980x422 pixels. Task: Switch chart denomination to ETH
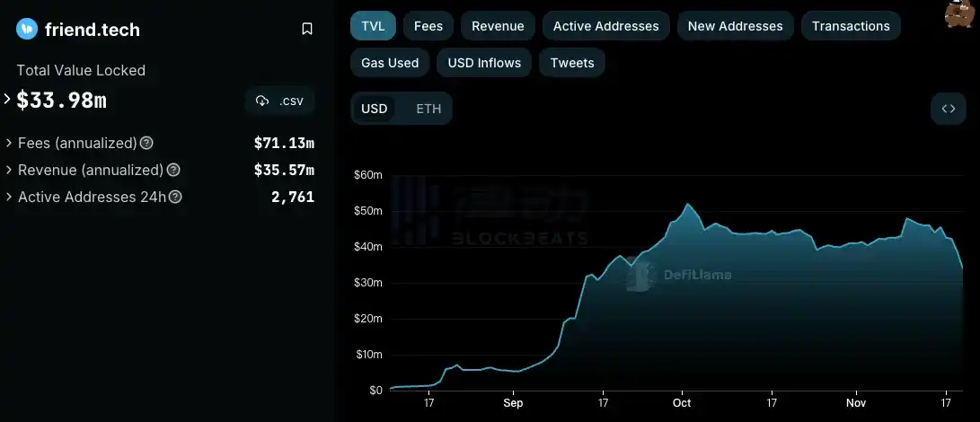click(x=428, y=109)
